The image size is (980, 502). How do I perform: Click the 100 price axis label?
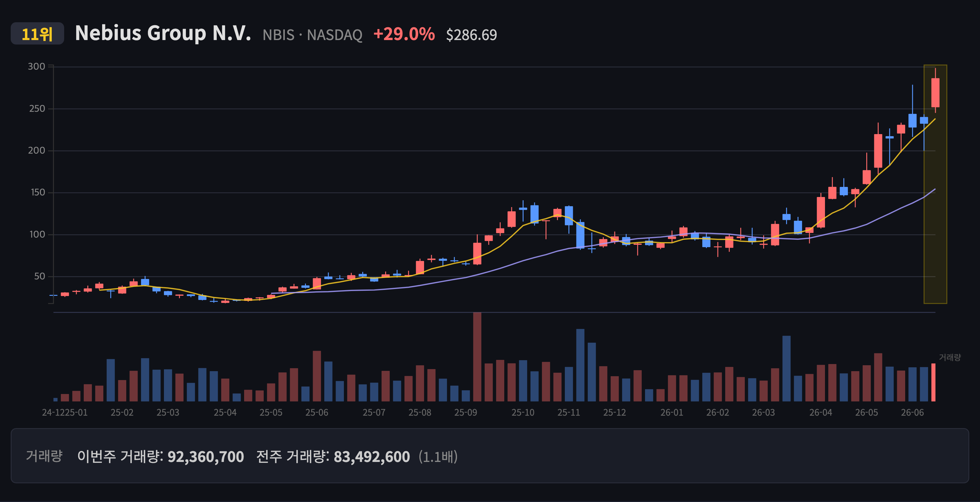click(37, 234)
